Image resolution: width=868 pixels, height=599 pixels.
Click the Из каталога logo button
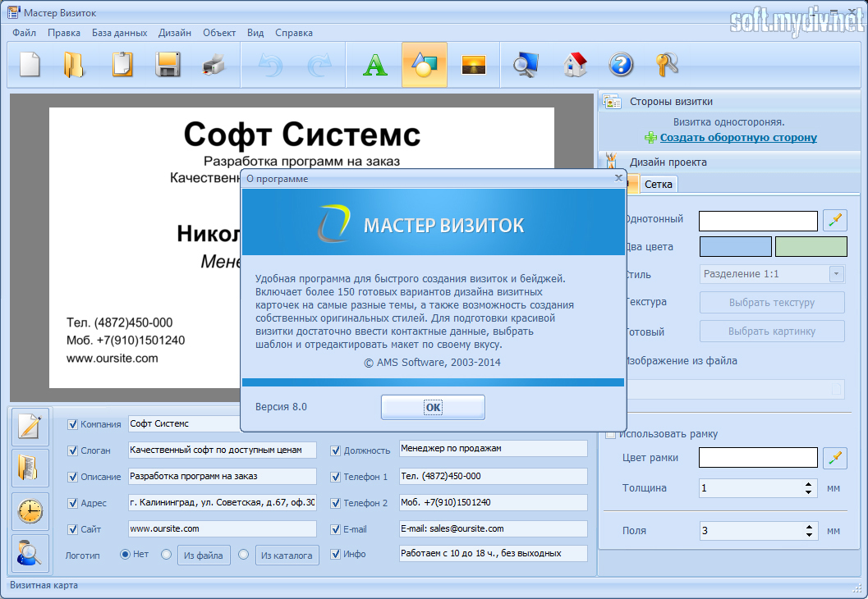287,556
